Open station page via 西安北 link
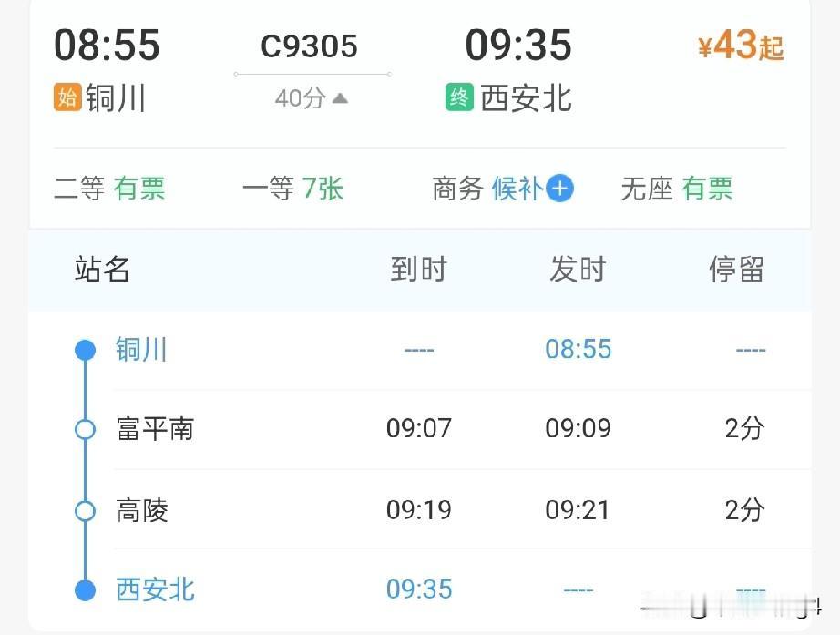Screen dimensions: 840x635 pos(154,590)
